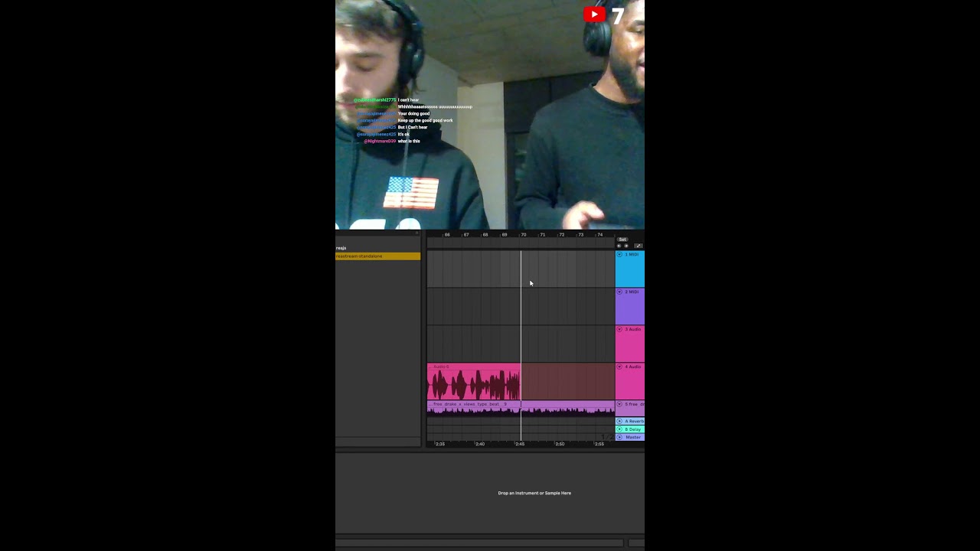Select the reastream-standalone browser item
Viewport: 980px width, 551px height.
(x=377, y=256)
